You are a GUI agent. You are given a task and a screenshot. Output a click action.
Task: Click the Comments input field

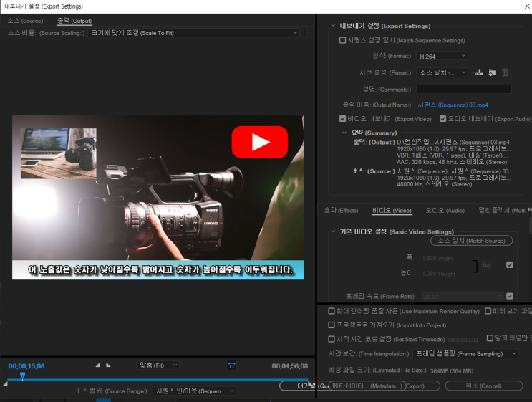coord(464,90)
